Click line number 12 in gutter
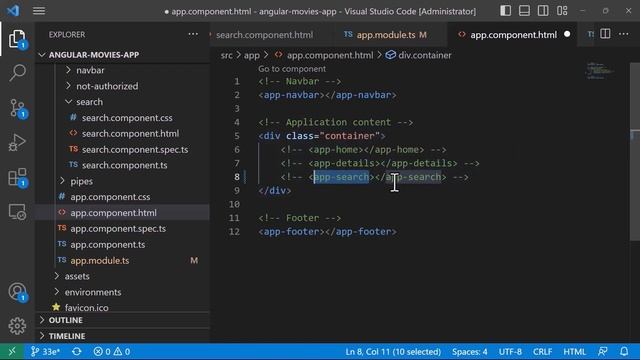640x360 pixels. [234, 231]
